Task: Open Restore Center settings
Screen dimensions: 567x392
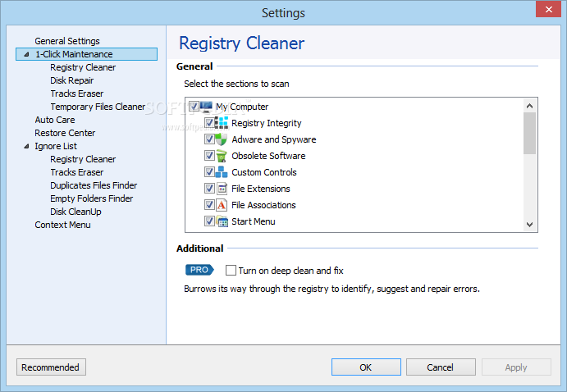Action: tap(65, 133)
